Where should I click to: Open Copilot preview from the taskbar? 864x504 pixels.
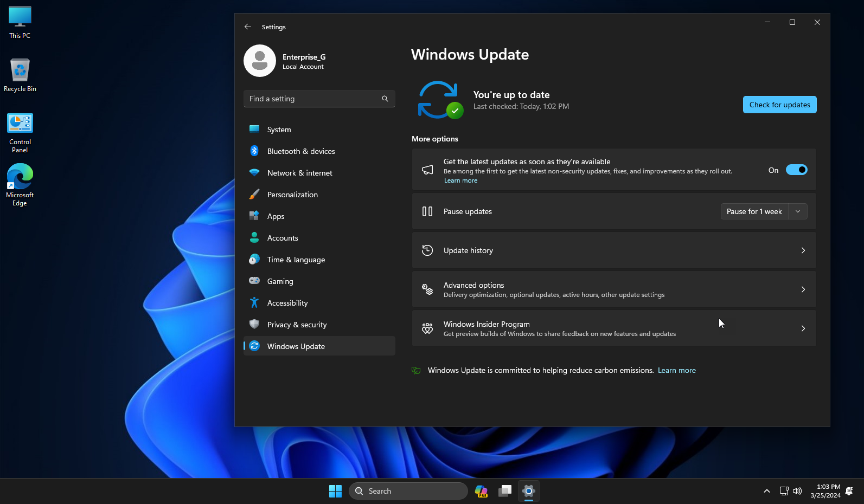coord(481,491)
